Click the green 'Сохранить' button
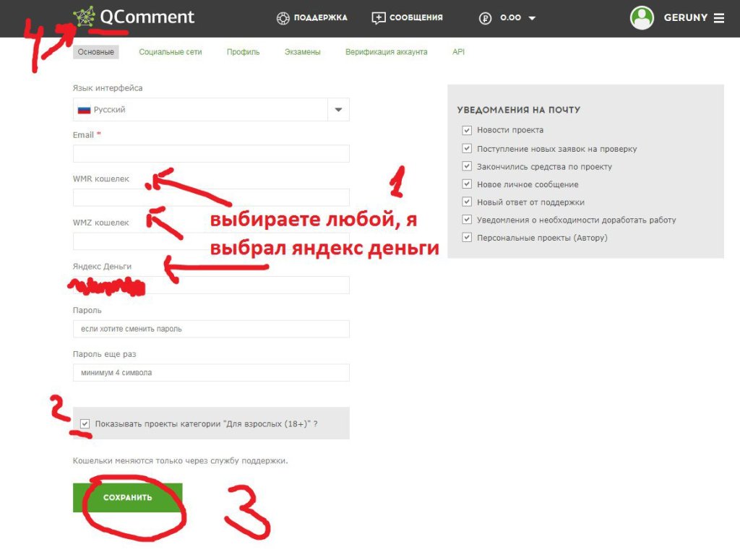Screen dimensions: 740x560 (x=127, y=498)
